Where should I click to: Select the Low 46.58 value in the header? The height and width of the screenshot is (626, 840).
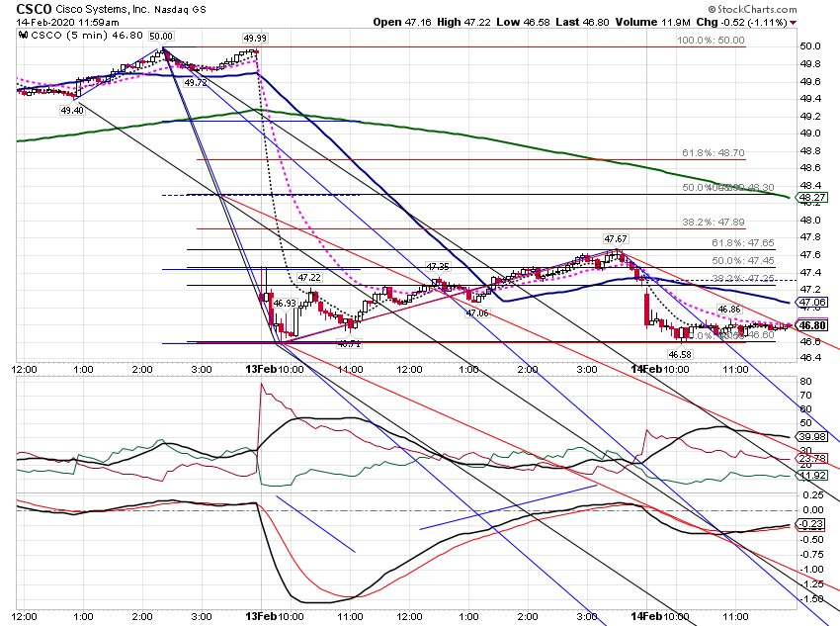pos(524,22)
